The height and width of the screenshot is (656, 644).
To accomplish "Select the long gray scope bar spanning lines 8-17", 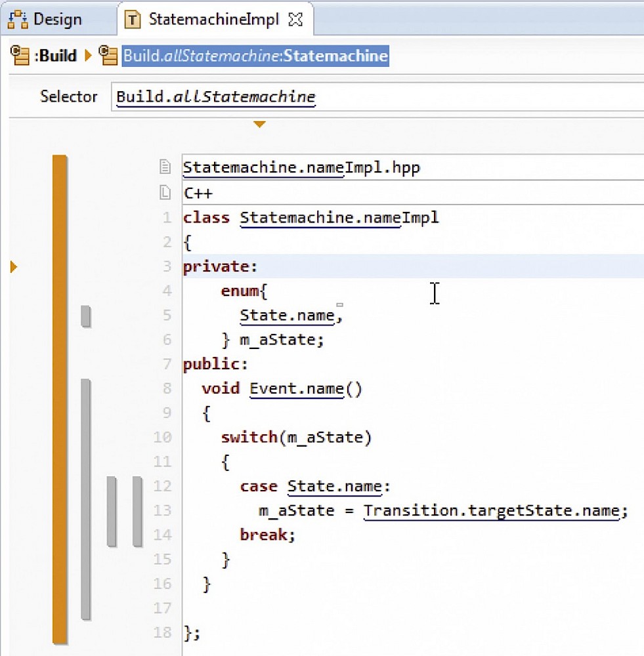I will pyautogui.click(x=86, y=499).
